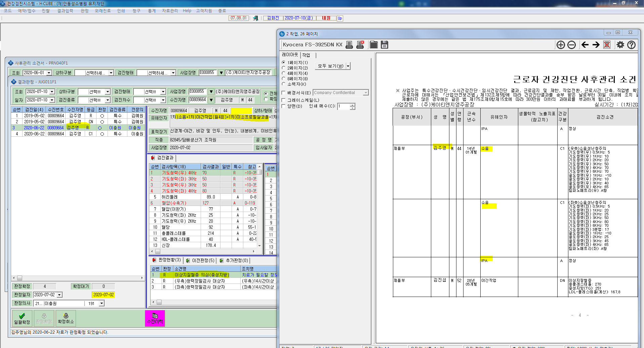Screen dimensions: 644x348
Task: Click the floppy disk save icon
Action: click(x=385, y=45)
